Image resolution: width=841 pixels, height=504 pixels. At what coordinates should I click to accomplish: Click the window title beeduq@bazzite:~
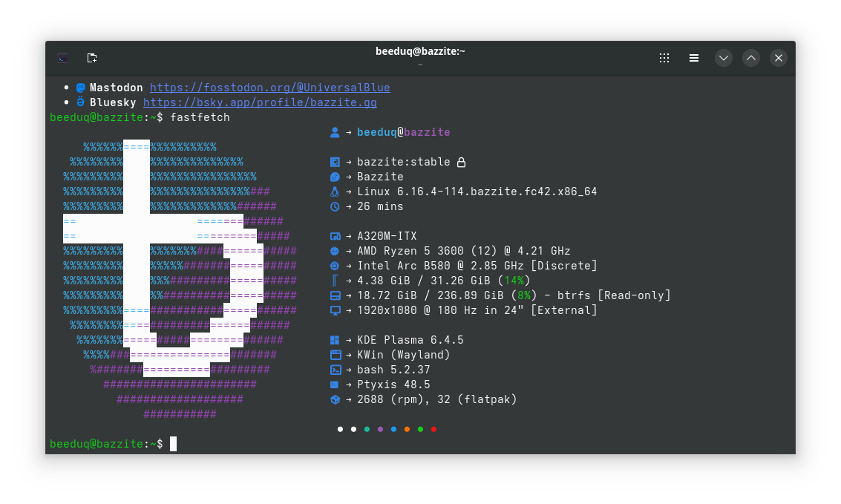pyautogui.click(x=420, y=51)
